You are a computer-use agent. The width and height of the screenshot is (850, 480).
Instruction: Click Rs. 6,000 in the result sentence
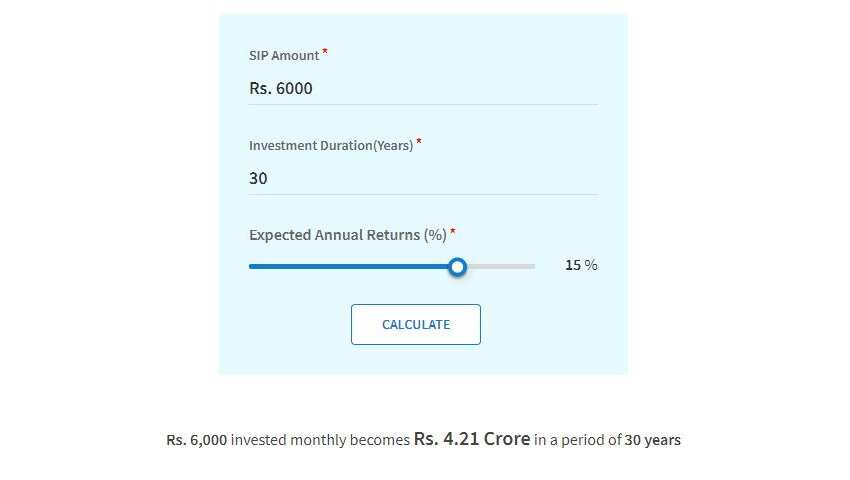click(197, 440)
